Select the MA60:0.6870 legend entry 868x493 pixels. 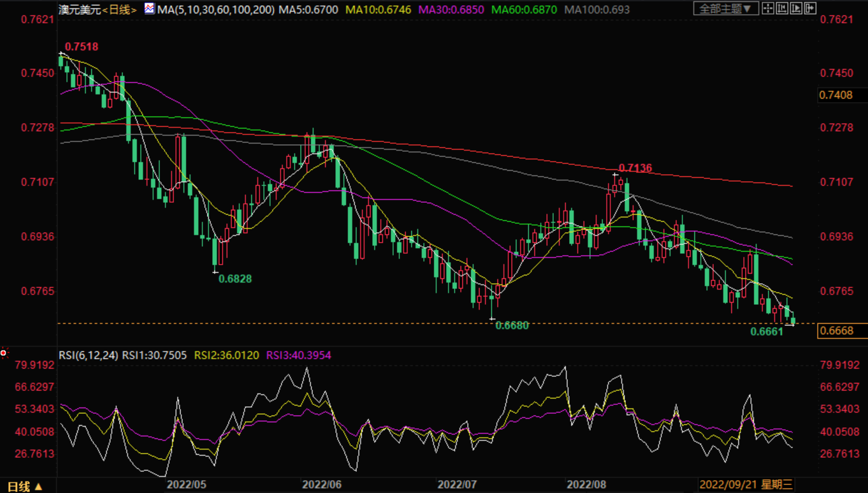524,9
